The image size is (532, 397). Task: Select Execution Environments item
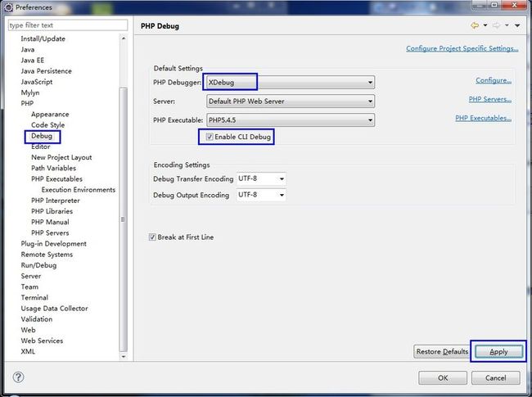(x=79, y=190)
